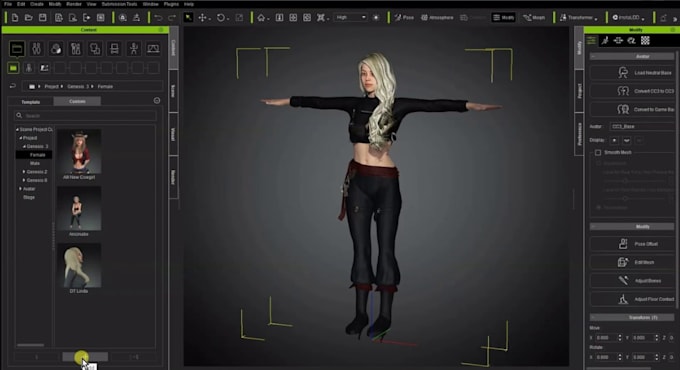Open the Plugins menu
This screenshot has width=680, height=370.
click(171, 4)
